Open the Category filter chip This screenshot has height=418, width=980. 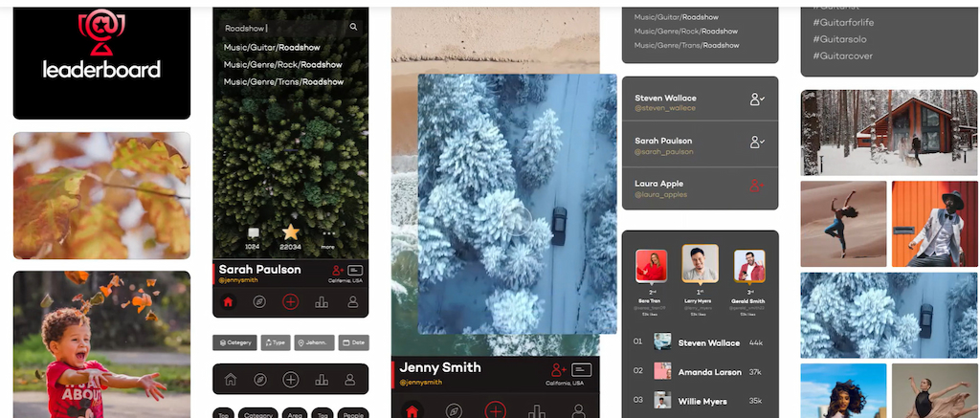234,342
